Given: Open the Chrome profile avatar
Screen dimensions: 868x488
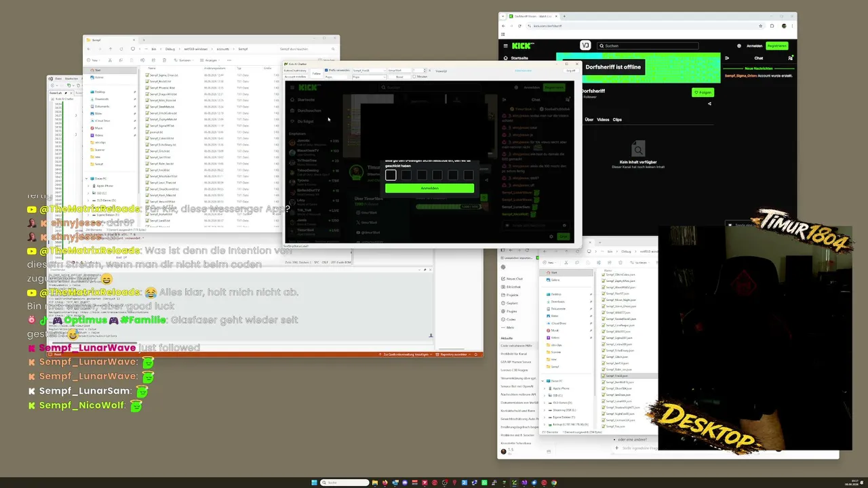Looking at the screenshot, I should 784,26.
